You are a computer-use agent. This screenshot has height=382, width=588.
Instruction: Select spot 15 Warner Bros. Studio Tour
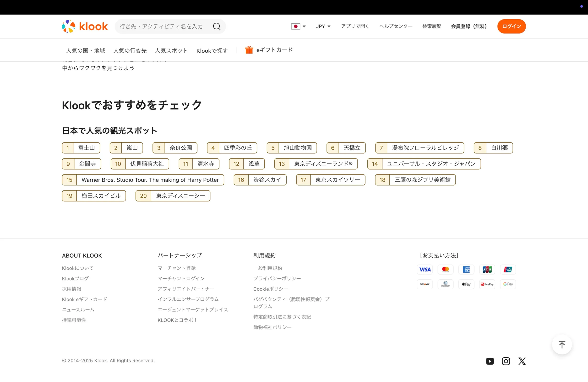point(143,180)
